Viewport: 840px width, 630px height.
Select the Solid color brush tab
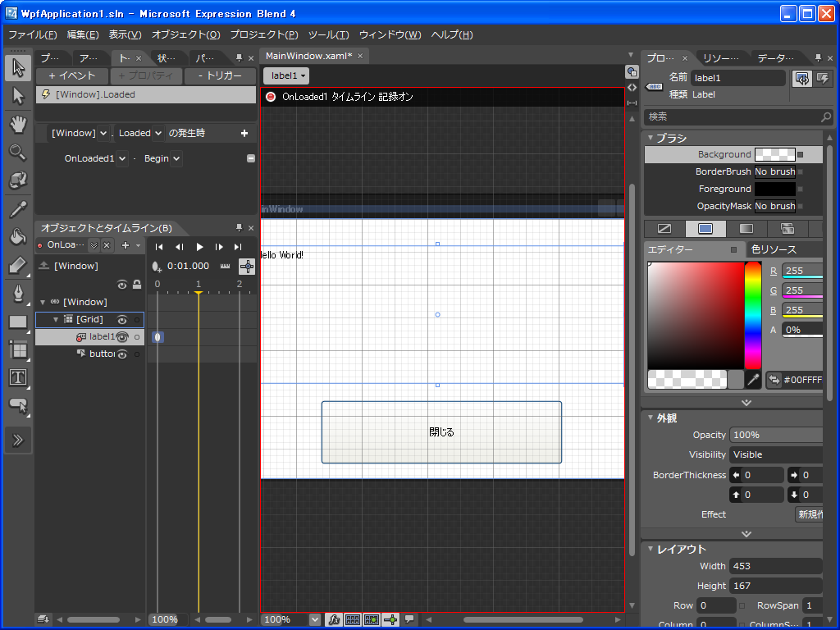(705, 229)
